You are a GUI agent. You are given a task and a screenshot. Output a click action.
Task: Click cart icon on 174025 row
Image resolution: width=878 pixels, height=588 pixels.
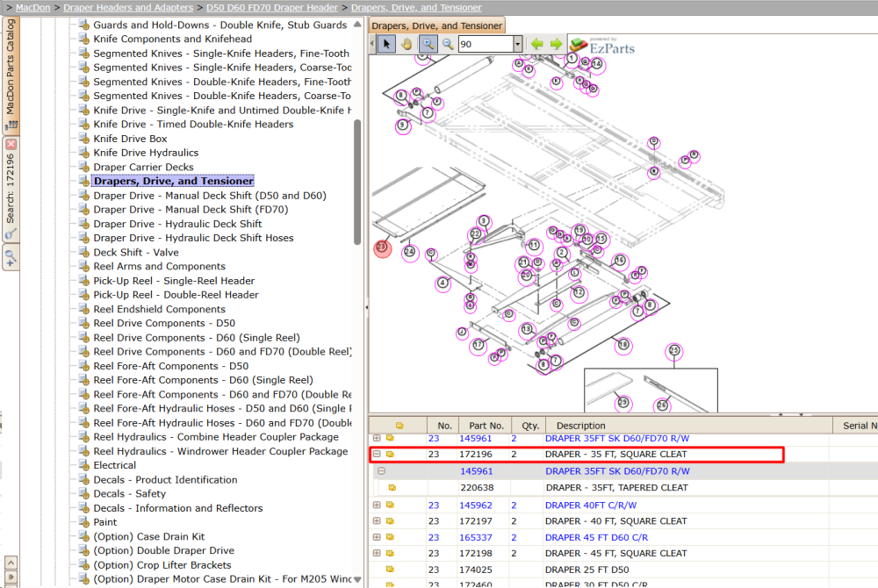click(391, 570)
